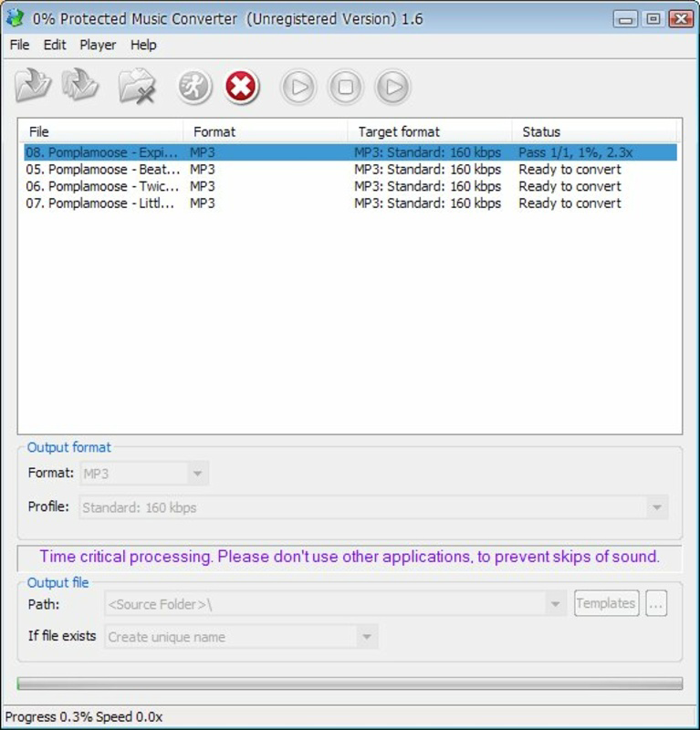Open the File menu

tap(19, 45)
